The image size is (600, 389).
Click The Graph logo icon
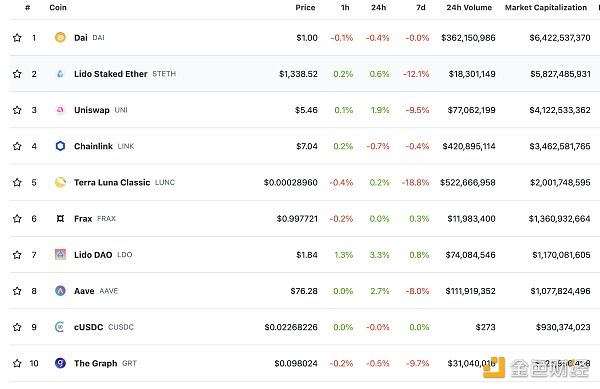(60, 363)
